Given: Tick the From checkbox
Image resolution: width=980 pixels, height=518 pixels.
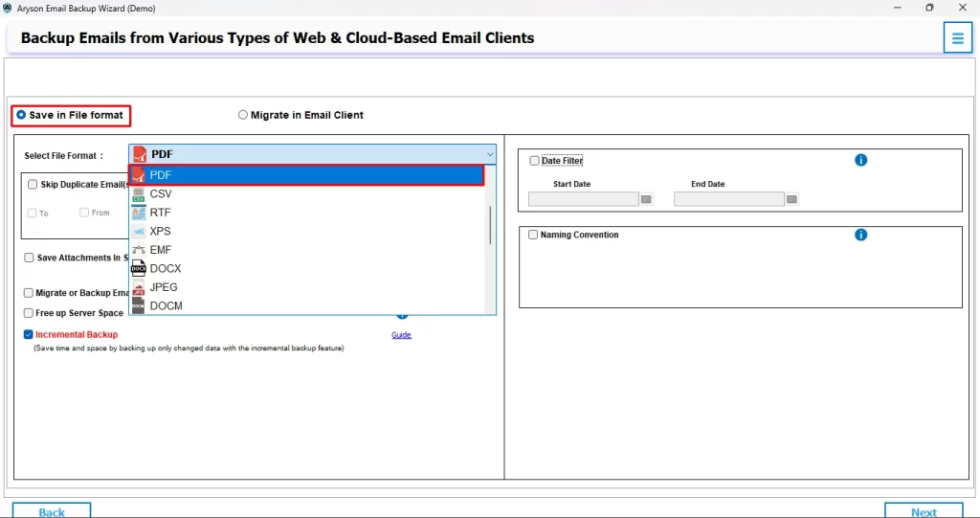Looking at the screenshot, I should [84, 213].
